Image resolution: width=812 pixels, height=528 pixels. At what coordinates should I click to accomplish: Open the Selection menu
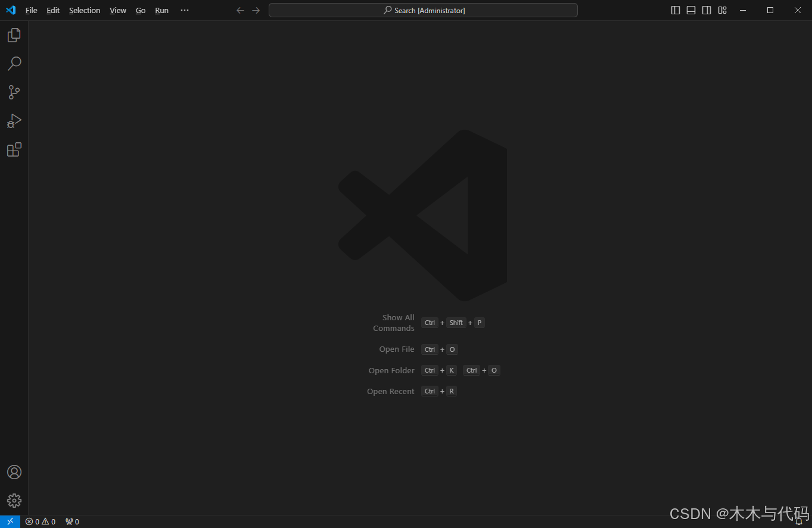click(85, 10)
